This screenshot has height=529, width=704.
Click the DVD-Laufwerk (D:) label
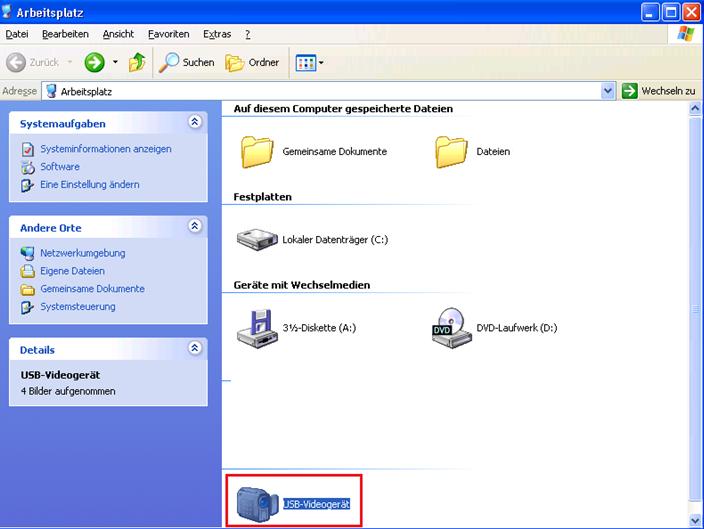click(x=517, y=328)
